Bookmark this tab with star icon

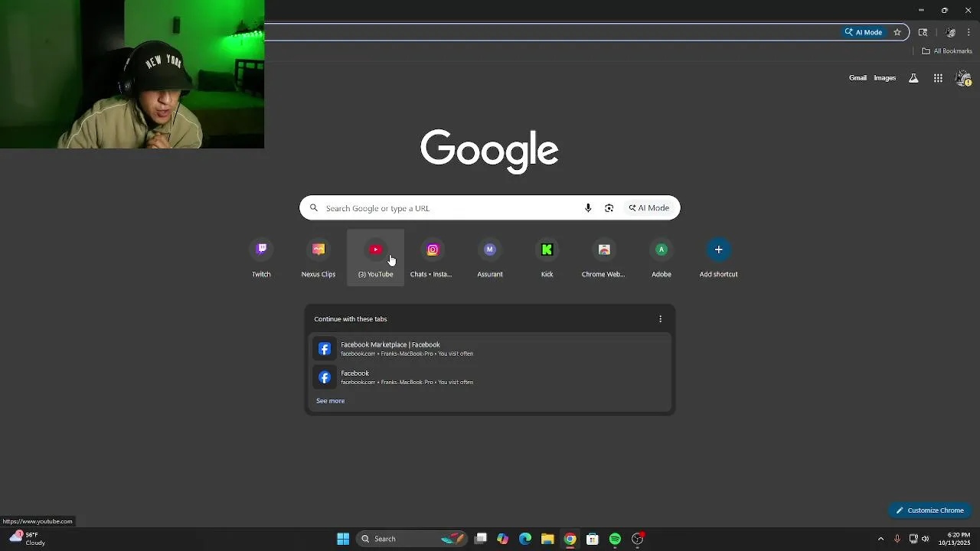tap(897, 32)
